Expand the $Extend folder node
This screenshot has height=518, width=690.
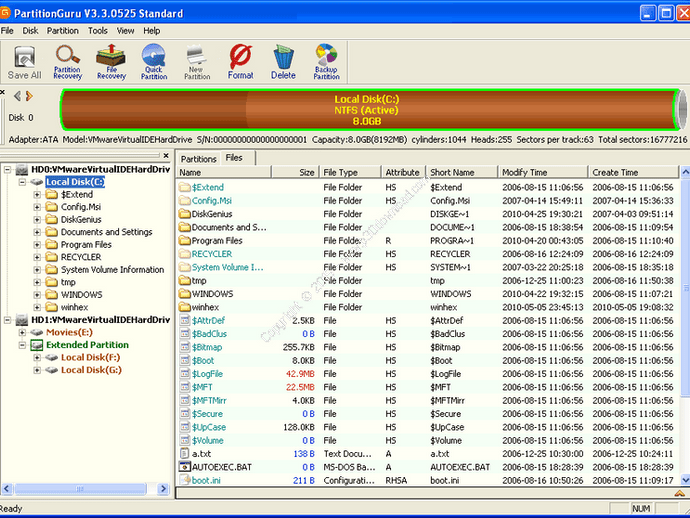[x=37, y=195]
